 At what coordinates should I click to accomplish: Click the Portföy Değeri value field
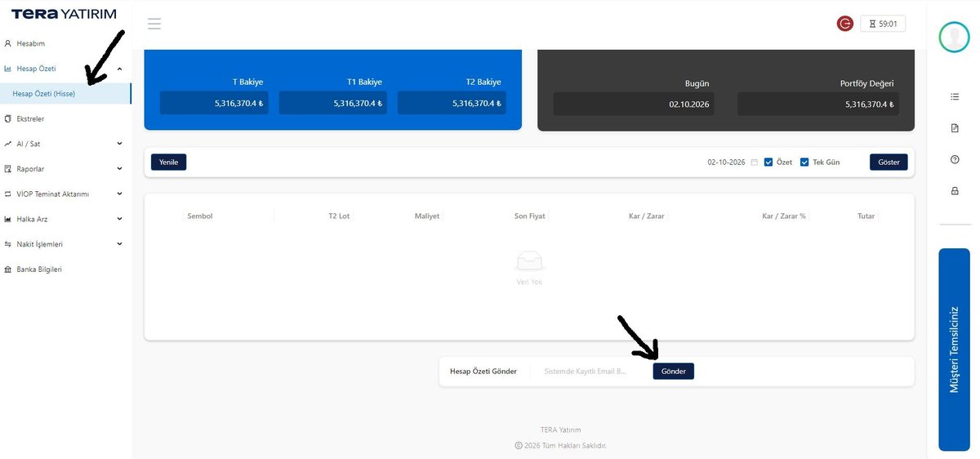tap(818, 104)
